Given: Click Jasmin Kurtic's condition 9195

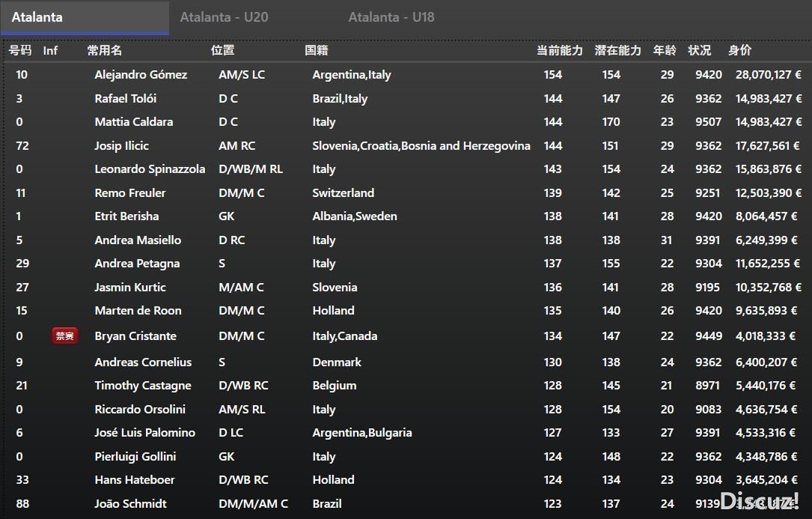Looking at the screenshot, I should [707, 288].
